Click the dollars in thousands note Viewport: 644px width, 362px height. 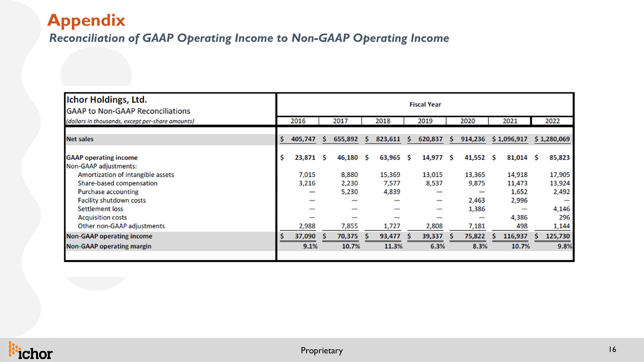(x=130, y=121)
